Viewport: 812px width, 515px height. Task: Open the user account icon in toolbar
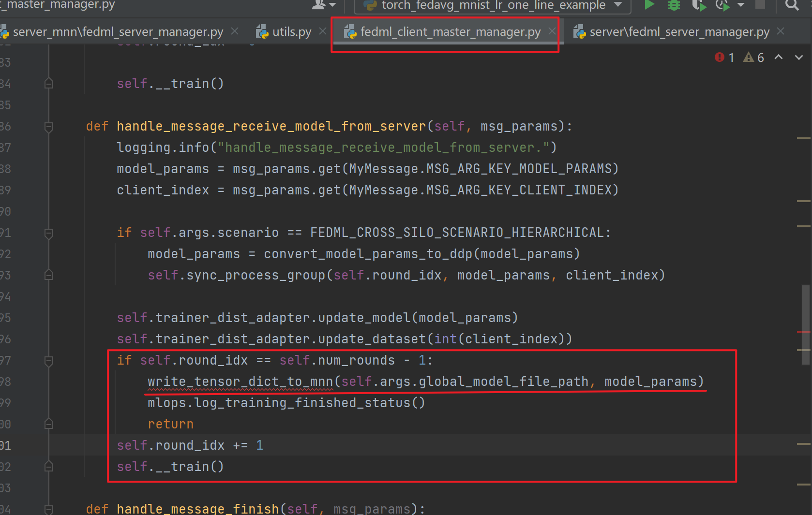318,6
